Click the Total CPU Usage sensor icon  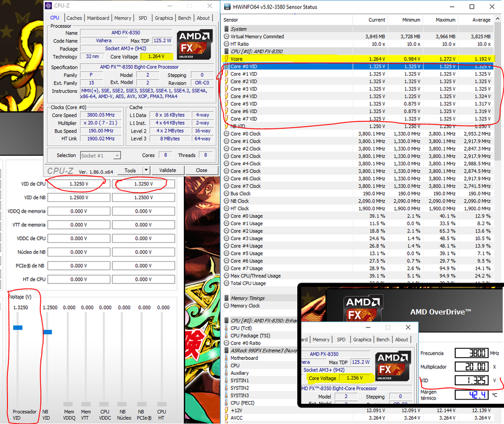tap(227, 283)
